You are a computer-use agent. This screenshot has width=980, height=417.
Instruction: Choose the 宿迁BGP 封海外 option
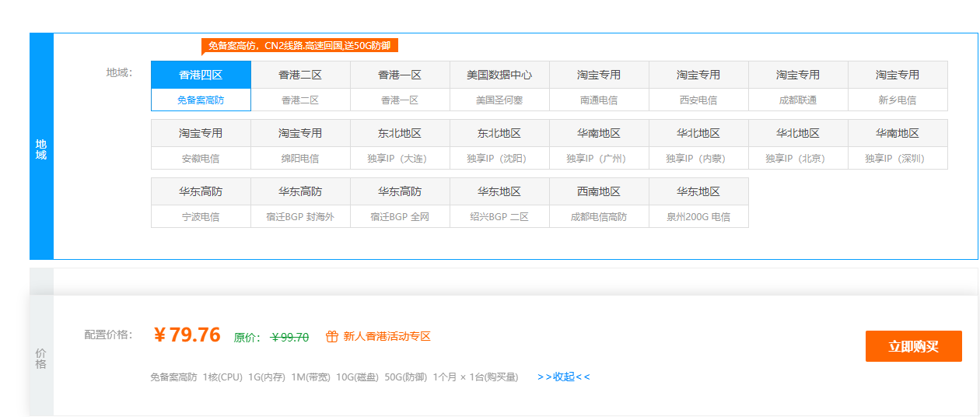tap(300, 203)
